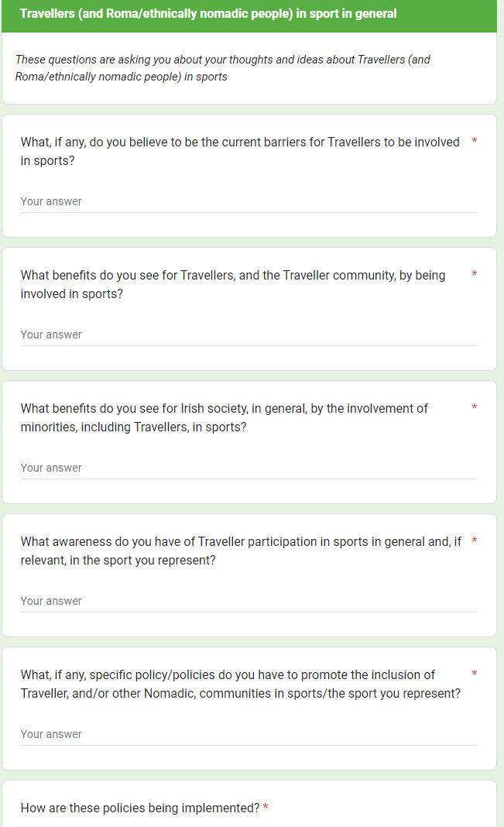Click the required asterisk on the awareness question
504x827 pixels.
pyautogui.click(x=475, y=540)
